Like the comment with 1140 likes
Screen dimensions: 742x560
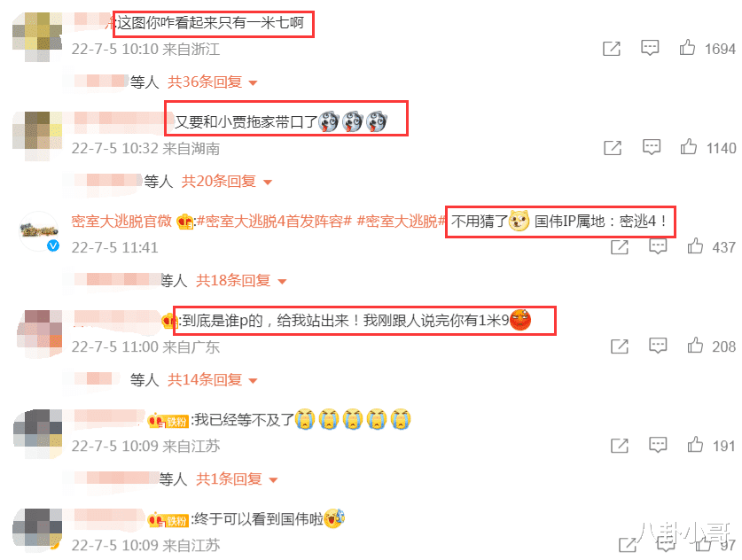pyautogui.click(x=689, y=147)
